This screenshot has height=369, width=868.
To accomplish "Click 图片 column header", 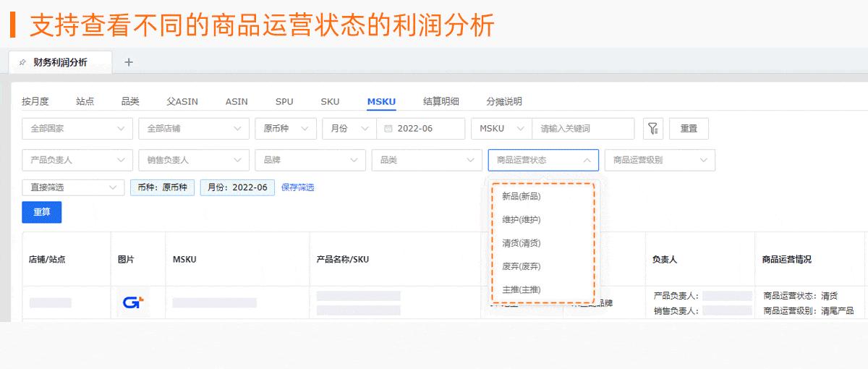I will coord(126,259).
